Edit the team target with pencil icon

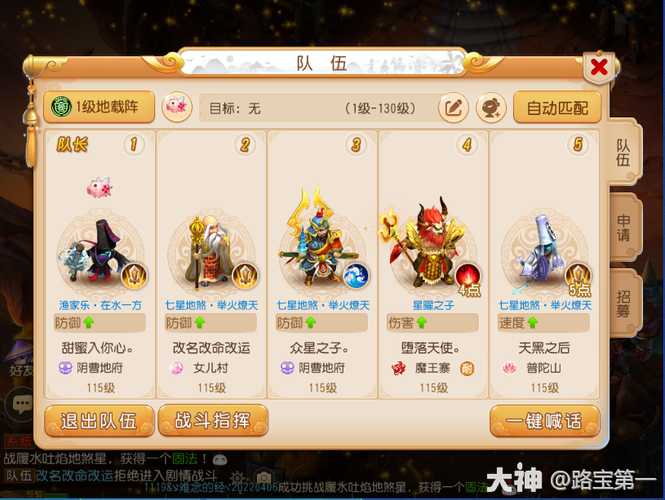click(453, 108)
